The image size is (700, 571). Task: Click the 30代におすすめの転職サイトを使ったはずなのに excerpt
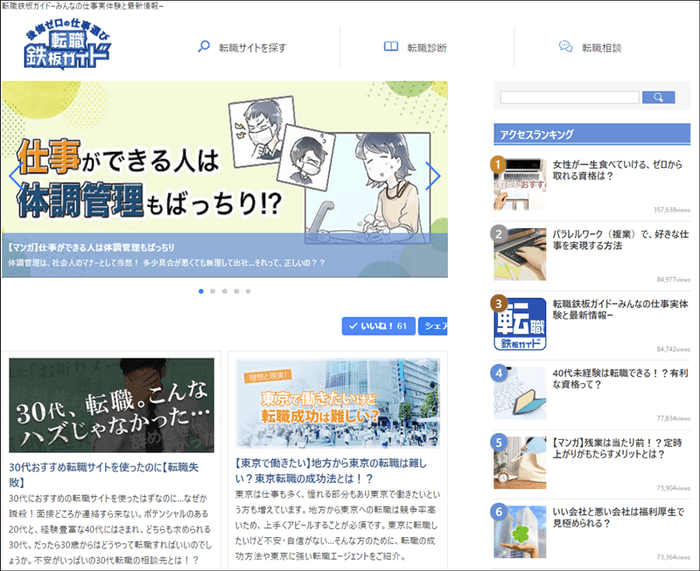[110, 529]
